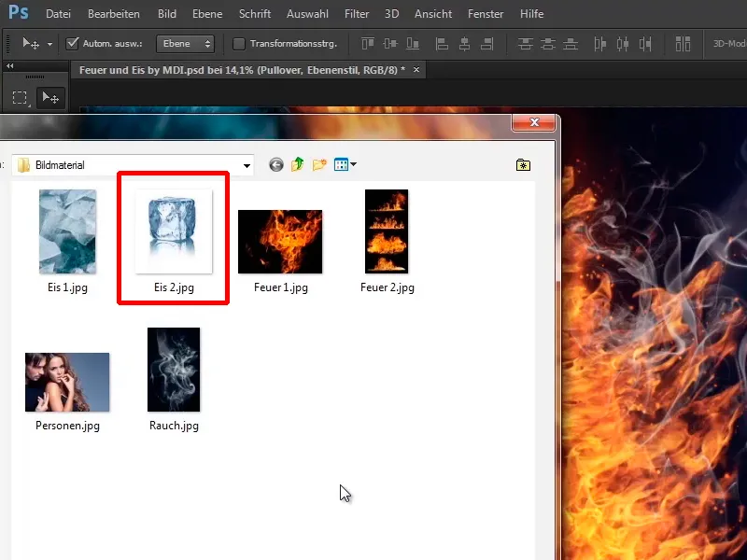Distribute top edges icon
Screen dimensions: 747x560
pos(526,44)
